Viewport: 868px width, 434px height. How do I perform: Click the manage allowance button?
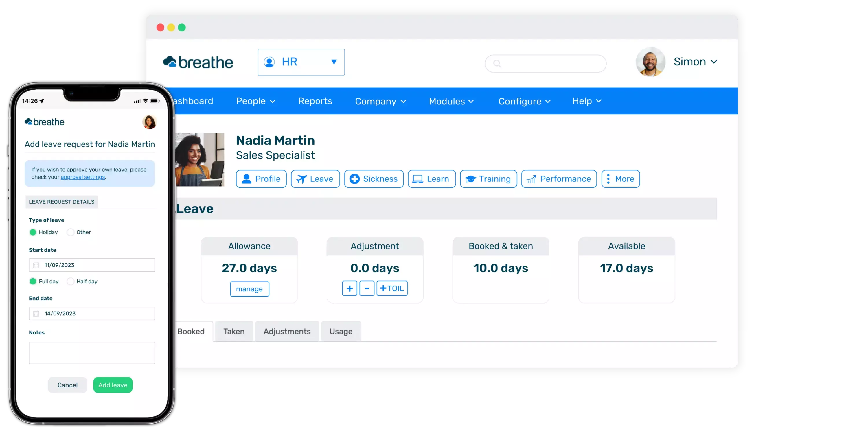(249, 289)
